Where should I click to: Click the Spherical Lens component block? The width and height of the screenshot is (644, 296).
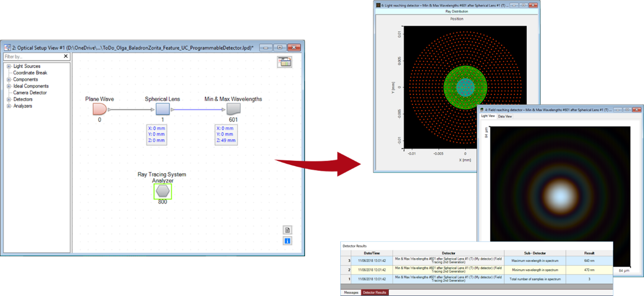(162, 110)
